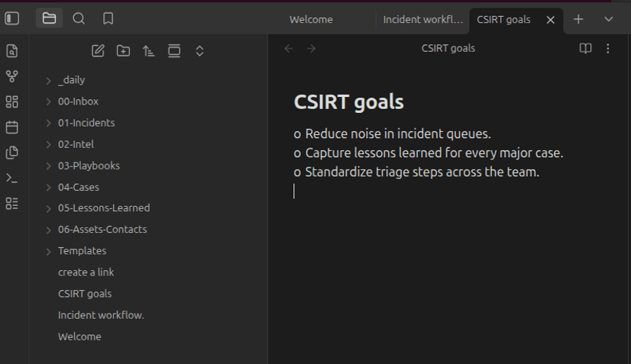This screenshot has width=631, height=364.
Task: Open more options three-dot menu
Action: click(x=608, y=49)
